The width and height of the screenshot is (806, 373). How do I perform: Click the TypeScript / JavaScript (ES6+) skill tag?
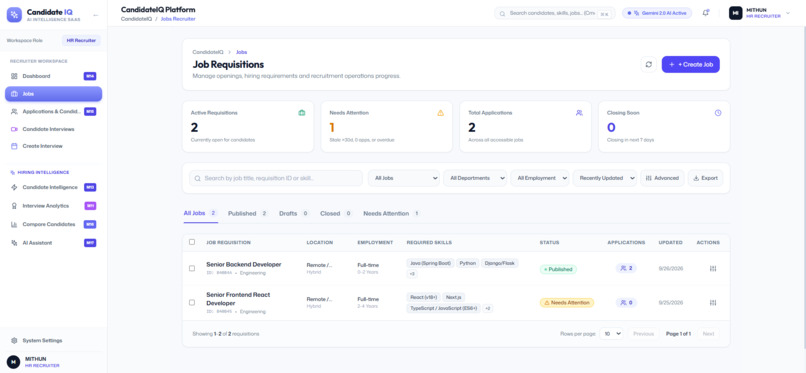point(444,308)
